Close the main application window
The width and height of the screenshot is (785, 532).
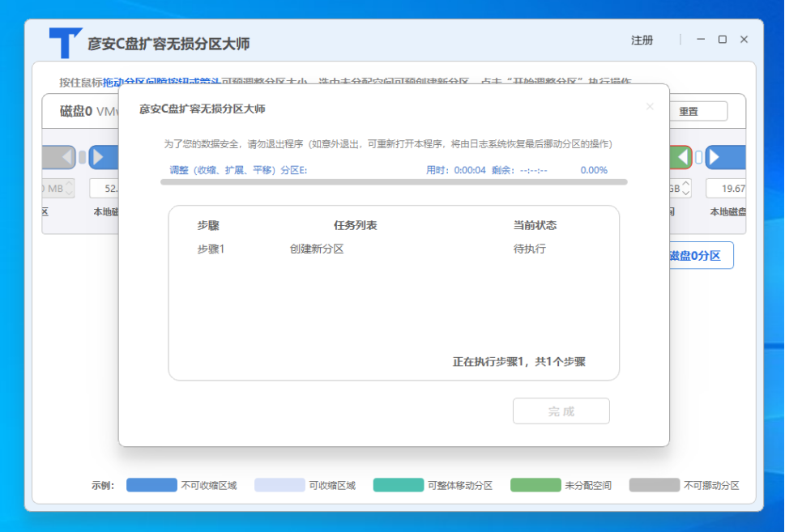744,39
